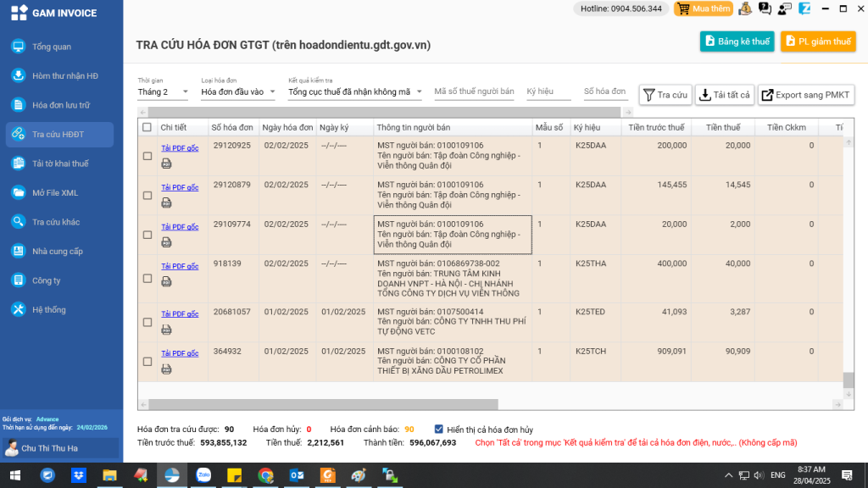Check the row for invoice 364932
Screen dimensions: 868x488
(147, 361)
